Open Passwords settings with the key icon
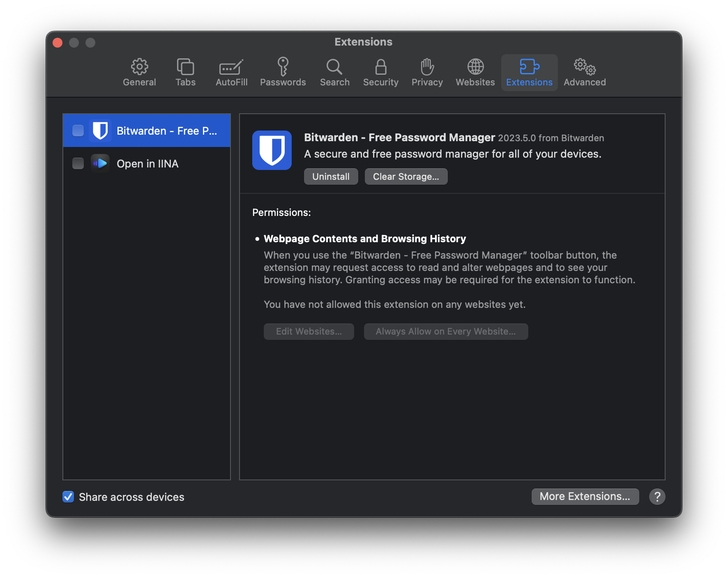 point(283,67)
